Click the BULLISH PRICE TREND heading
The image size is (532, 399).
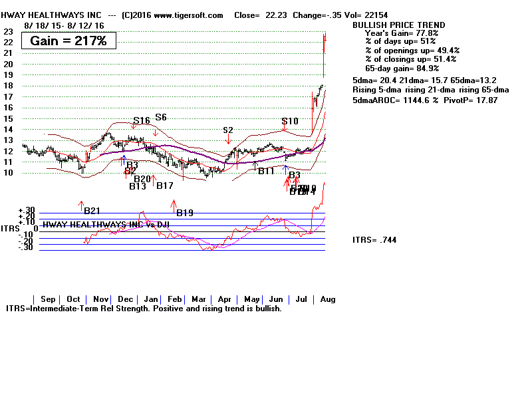398,25
